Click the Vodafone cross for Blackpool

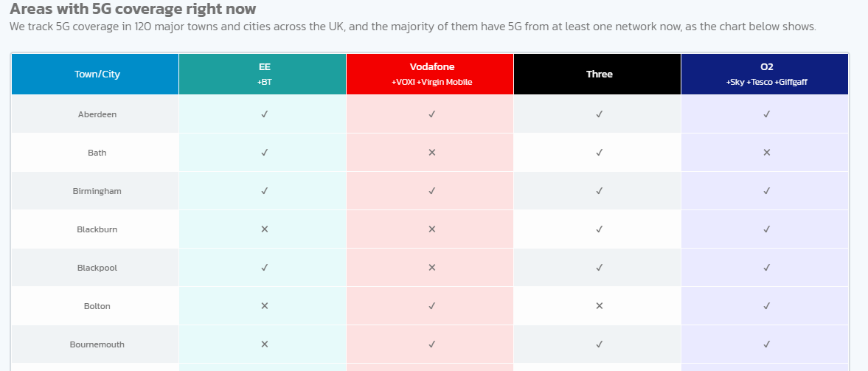point(431,268)
